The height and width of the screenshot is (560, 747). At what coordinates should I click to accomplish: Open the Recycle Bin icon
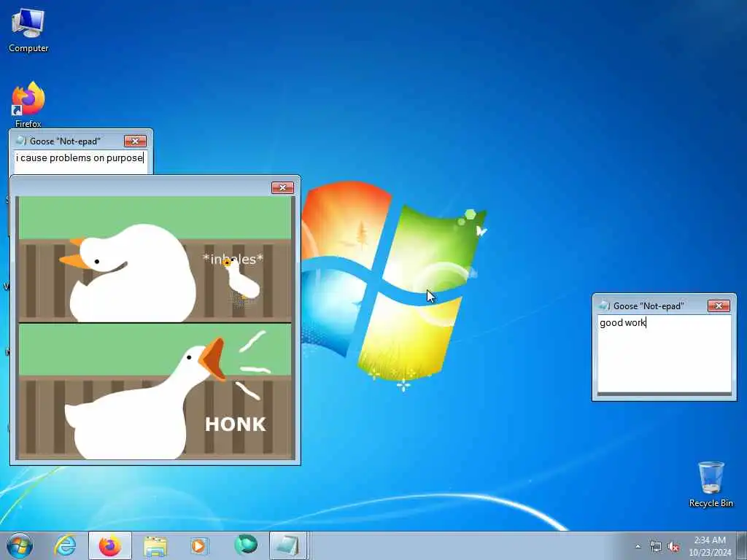click(x=711, y=484)
